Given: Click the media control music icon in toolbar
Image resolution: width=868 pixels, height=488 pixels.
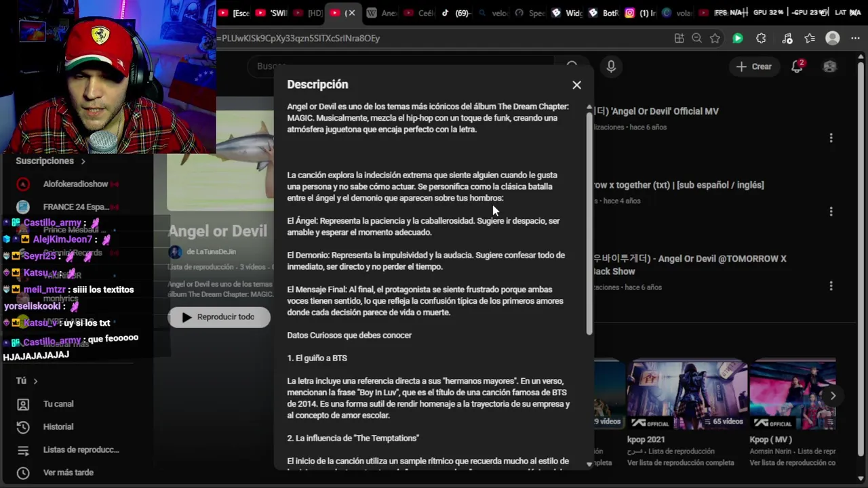Looking at the screenshot, I should (787, 39).
